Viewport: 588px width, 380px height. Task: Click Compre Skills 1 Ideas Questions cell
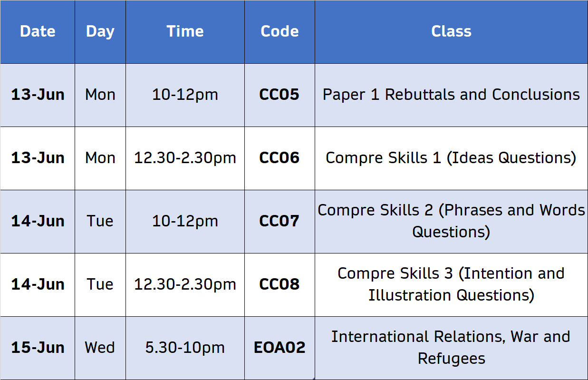tap(451, 158)
